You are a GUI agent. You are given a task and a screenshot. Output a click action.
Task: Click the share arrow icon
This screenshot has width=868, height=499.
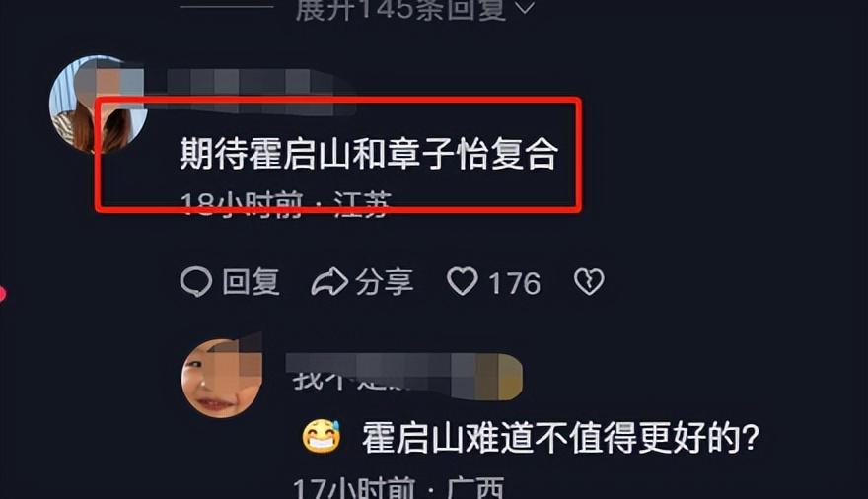[329, 282]
